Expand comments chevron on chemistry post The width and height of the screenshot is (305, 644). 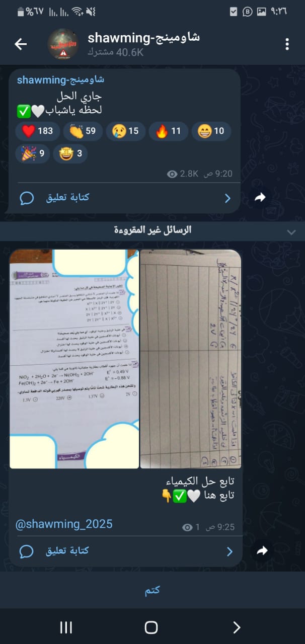coord(230,551)
